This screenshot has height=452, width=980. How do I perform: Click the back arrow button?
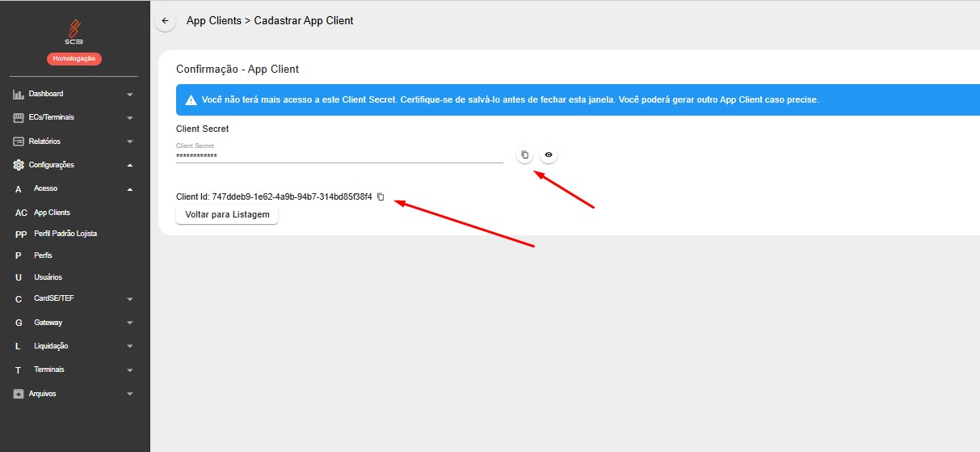pyautogui.click(x=165, y=21)
